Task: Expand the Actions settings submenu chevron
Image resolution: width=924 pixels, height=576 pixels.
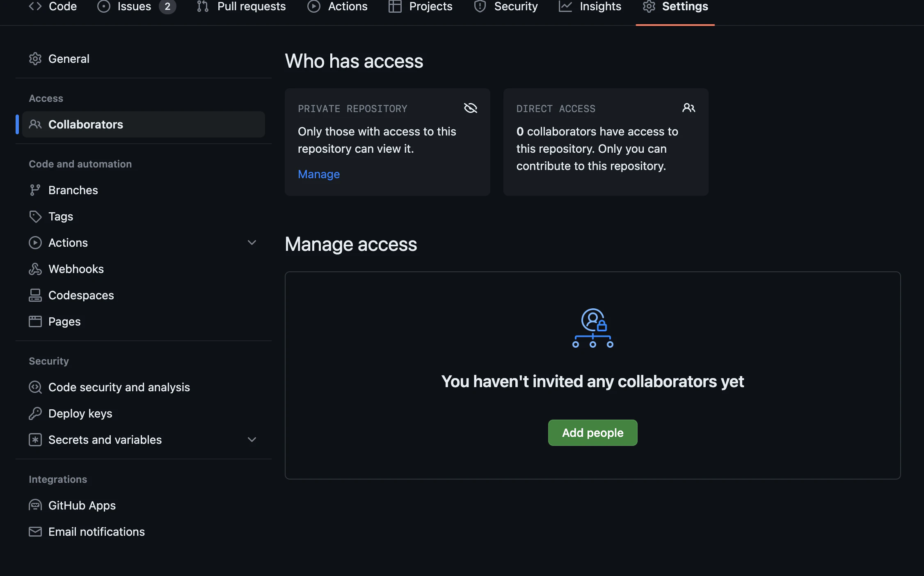Action: 252,243
